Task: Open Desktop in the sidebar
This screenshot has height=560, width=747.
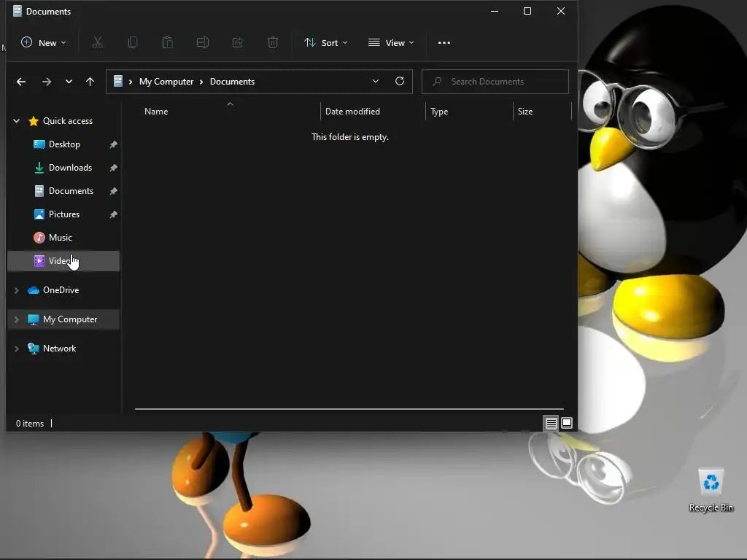Action: [64, 144]
